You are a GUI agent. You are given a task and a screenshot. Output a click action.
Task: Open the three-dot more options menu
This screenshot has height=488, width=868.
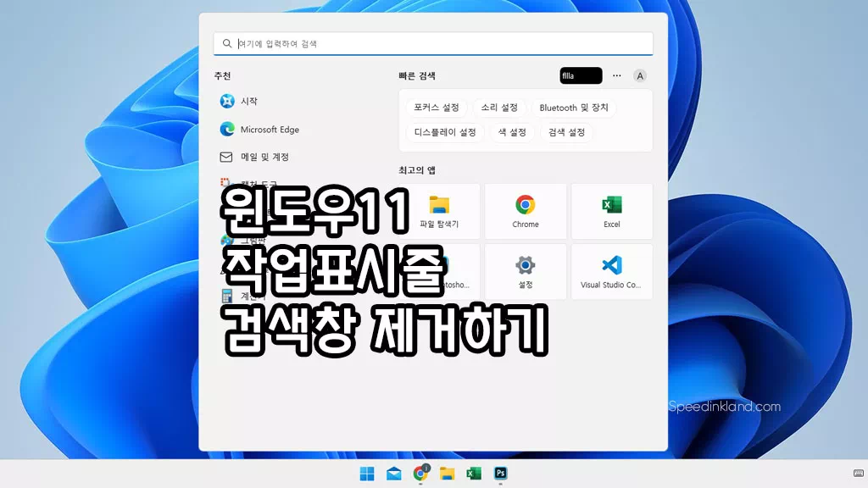pyautogui.click(x=616, y=75)
